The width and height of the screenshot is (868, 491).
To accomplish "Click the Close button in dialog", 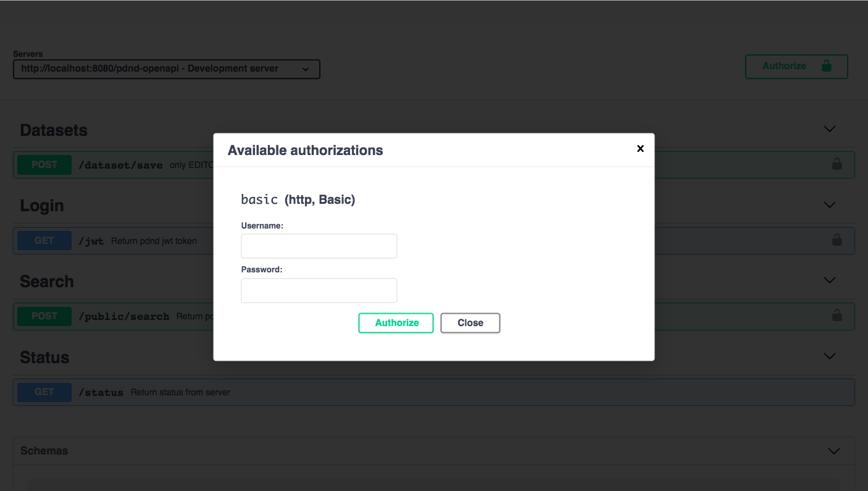I will (x=470, y=323).
